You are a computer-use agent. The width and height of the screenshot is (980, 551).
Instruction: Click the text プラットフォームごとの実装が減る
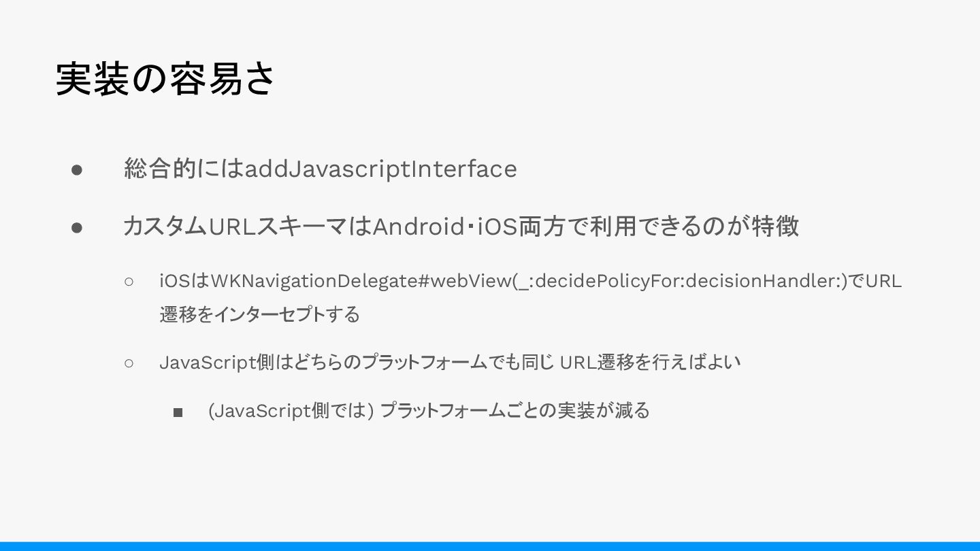(514, 411)
